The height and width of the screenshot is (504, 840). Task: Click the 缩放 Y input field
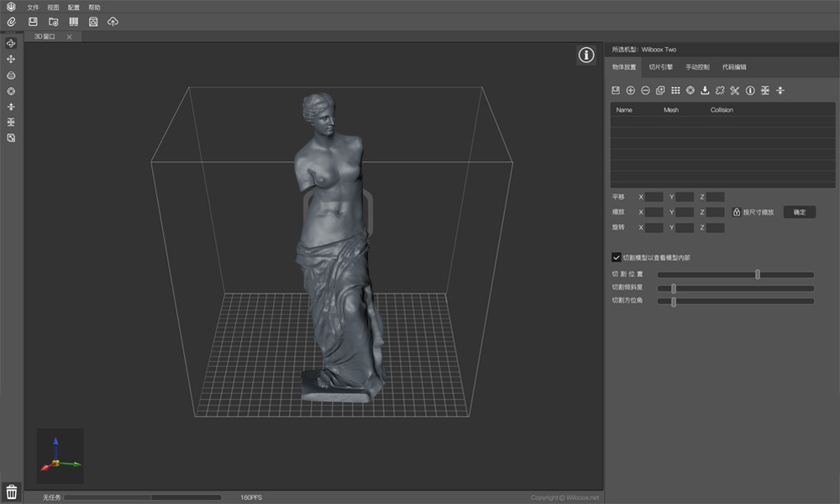pyautogui.click(x=685, y=212)
